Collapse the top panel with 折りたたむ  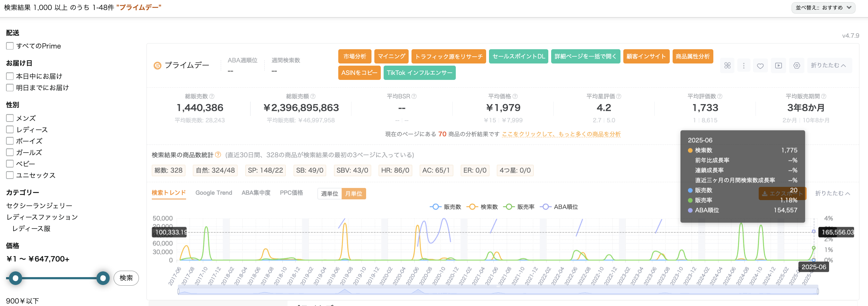click(x=829, y=66)
